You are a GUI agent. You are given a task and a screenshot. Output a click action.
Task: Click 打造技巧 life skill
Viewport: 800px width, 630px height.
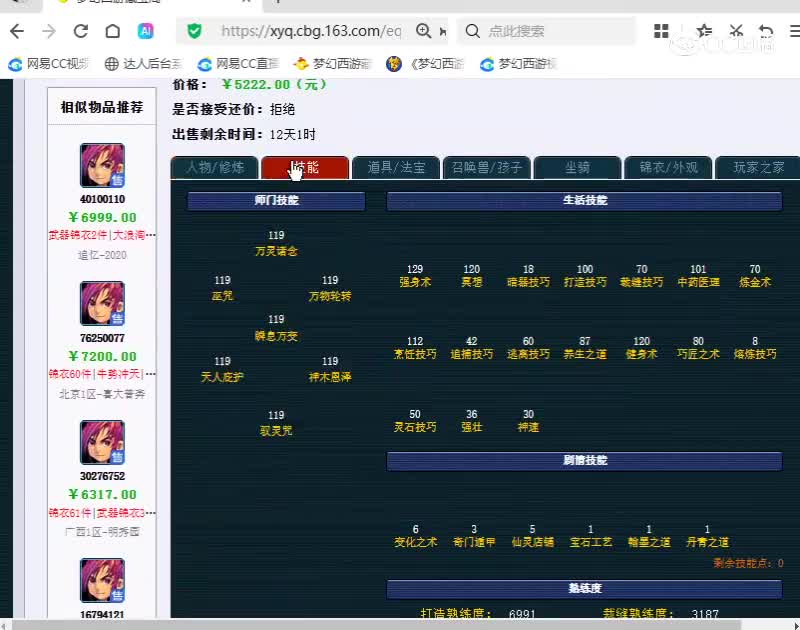pyautogui.click(x=585, y=282)
